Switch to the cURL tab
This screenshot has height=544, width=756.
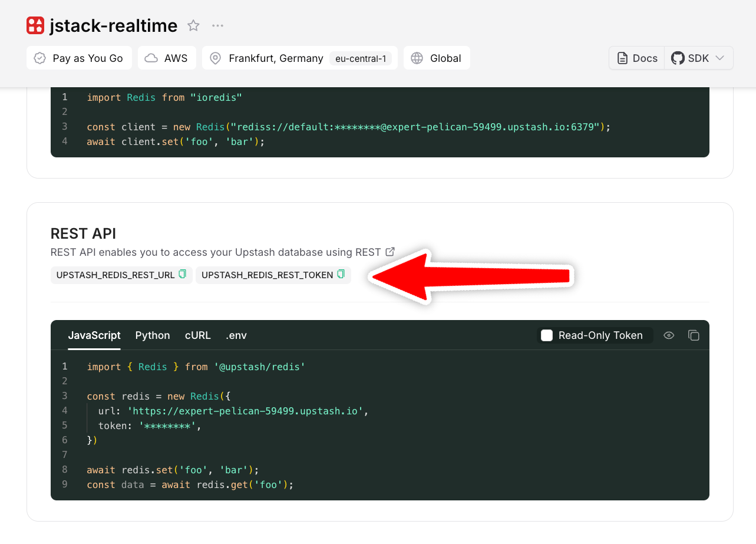(197, 335)
